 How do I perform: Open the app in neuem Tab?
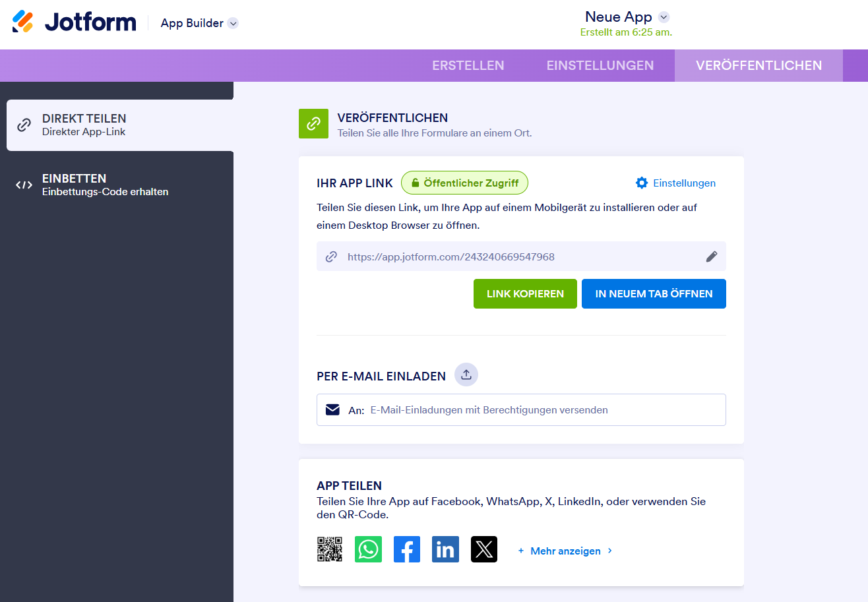[x=653, y=293]
